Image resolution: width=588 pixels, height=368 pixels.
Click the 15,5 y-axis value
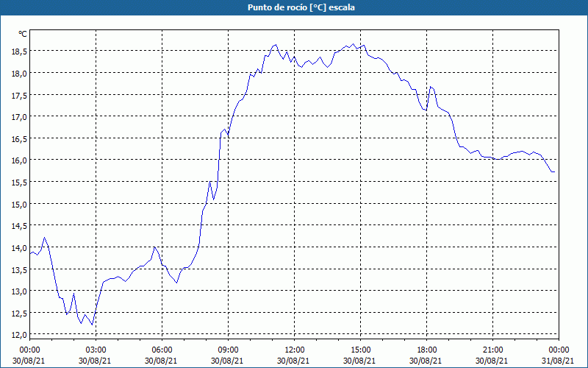point(19,183)
